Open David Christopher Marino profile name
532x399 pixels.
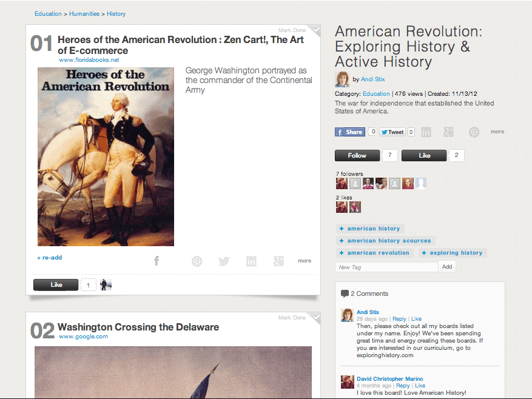(x=390, y=379)
